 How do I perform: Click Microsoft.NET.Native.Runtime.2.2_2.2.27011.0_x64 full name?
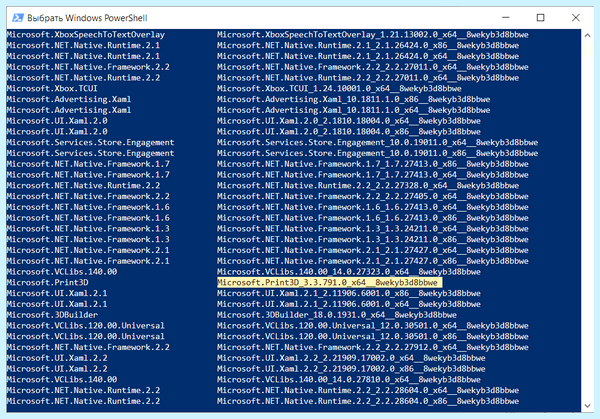coord(368,78)
